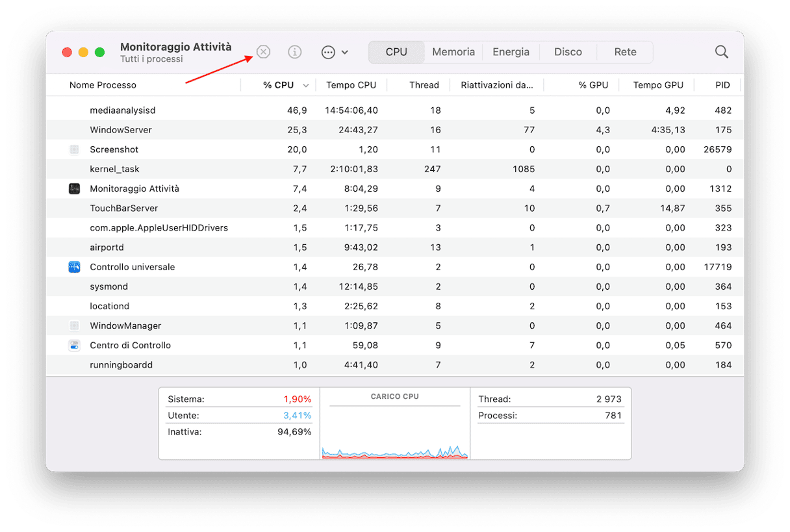The width and height of the screenshot is (790, 532).
Task: Click the Centro di Controllo name
Action: [x=130, y=346]
